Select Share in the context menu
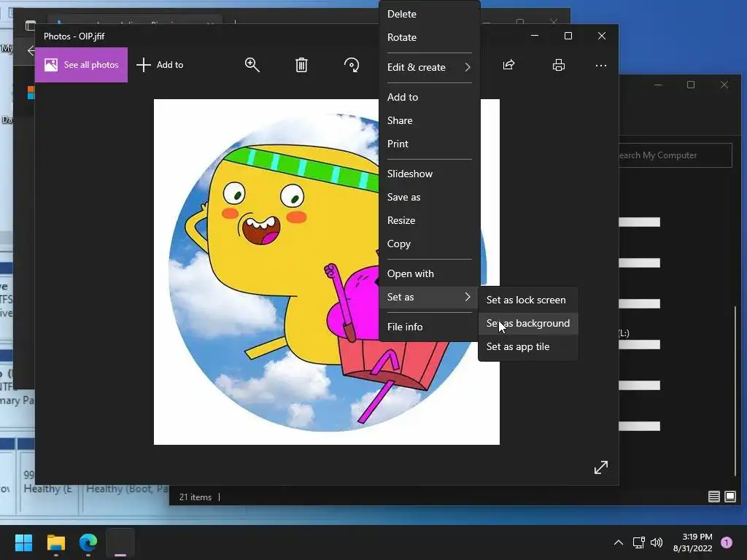This screenshot has width=747, height=560. point(429,120)
